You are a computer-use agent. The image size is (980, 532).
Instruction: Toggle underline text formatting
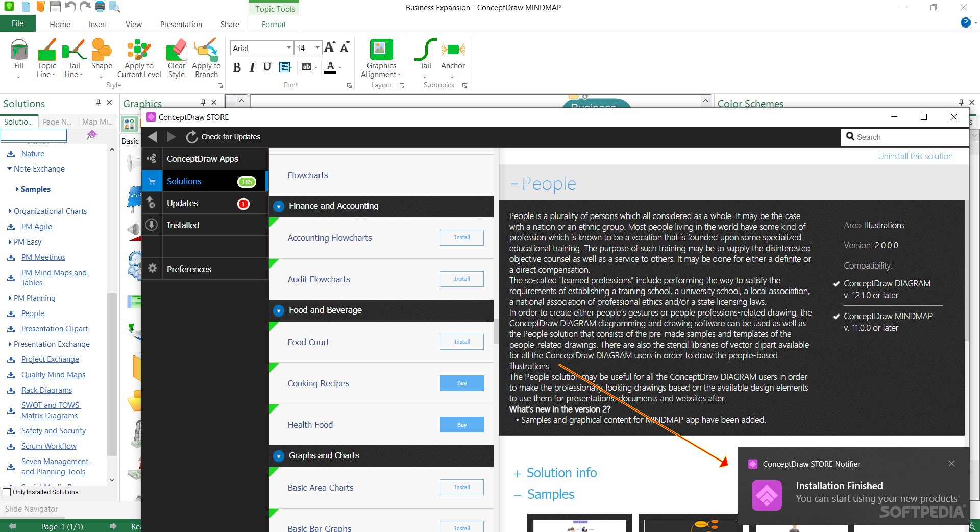click(266, 67)
